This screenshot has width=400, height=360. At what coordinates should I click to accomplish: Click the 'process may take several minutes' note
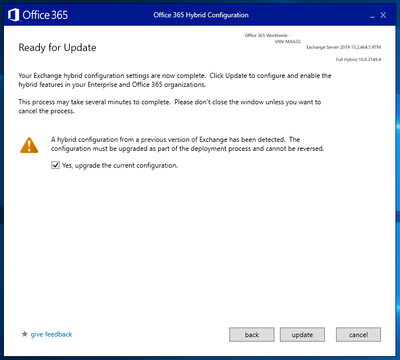click(170, 107)
